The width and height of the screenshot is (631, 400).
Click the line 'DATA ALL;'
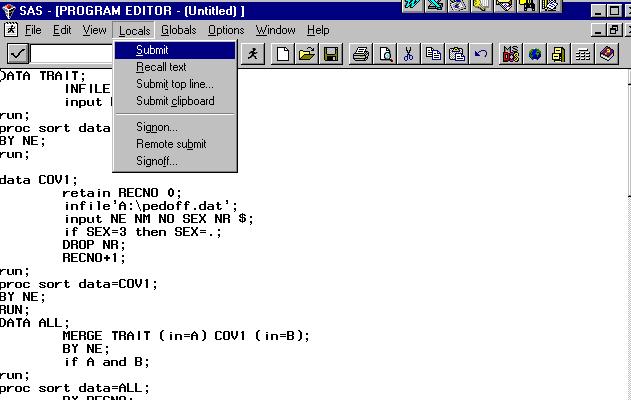35,323
